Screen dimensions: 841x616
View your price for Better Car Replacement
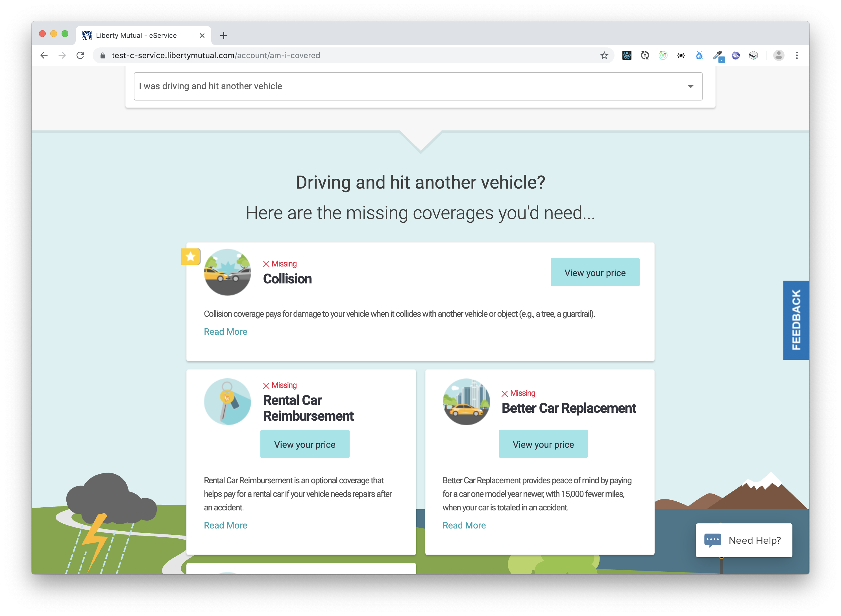pos(543,444)
